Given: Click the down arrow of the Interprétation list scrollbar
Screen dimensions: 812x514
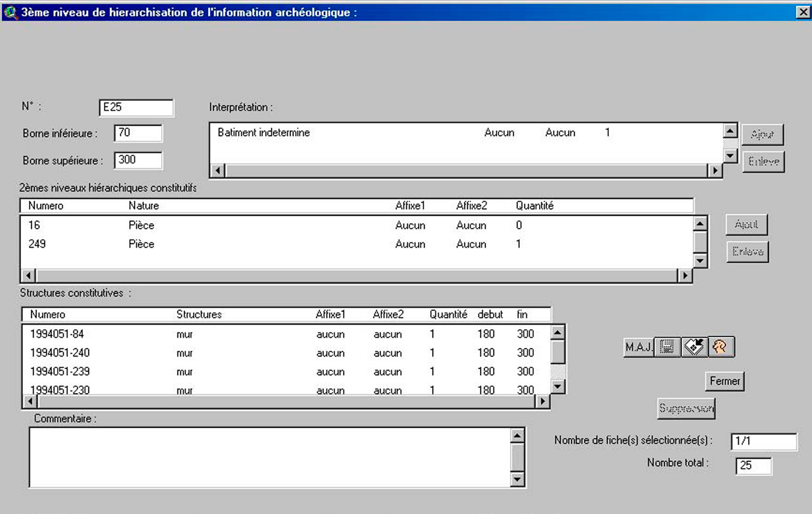Looking at the screenshot, I should coord(730,155).
